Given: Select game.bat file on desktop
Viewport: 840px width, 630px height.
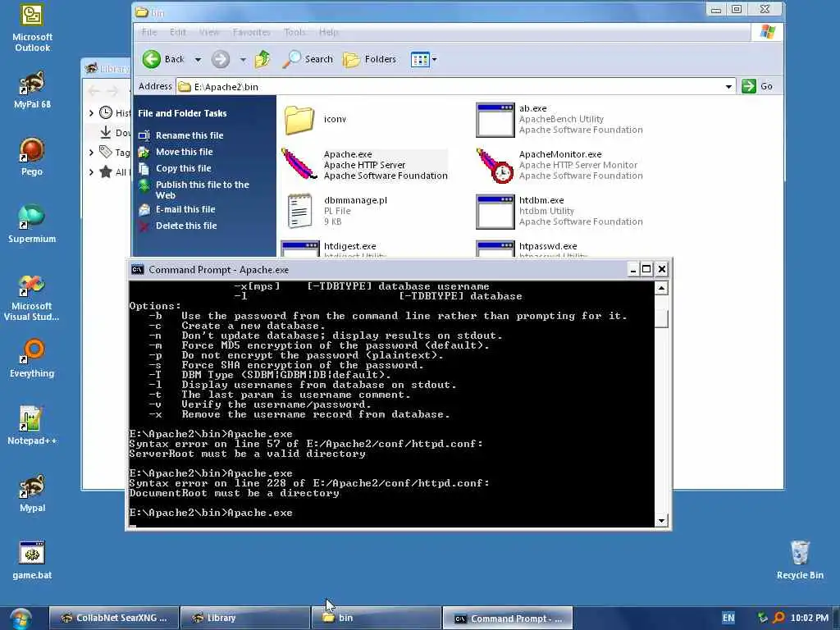Looking at the screenshot, I should [x=32, y=560].
